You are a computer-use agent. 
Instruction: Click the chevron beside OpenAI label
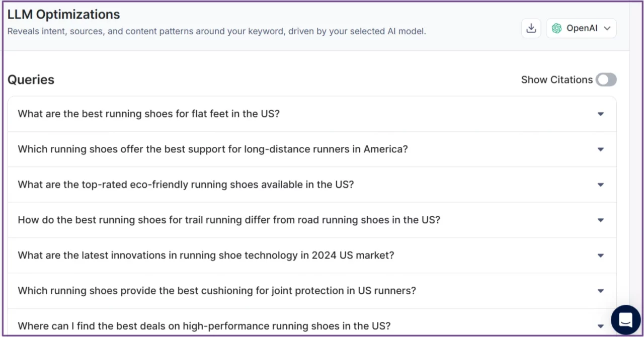606,28
